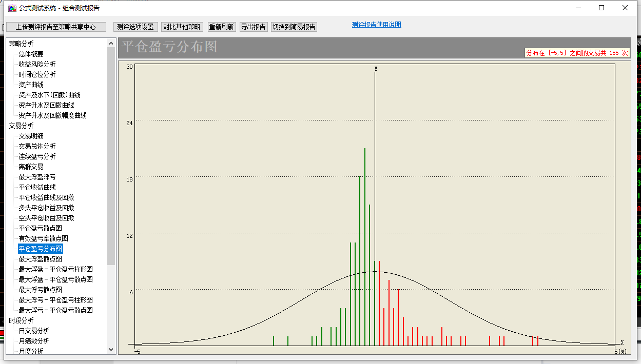This screenshot has width=641, height=364.
Task: Open 月绩效分析 item
Action: tap(34, 341)
